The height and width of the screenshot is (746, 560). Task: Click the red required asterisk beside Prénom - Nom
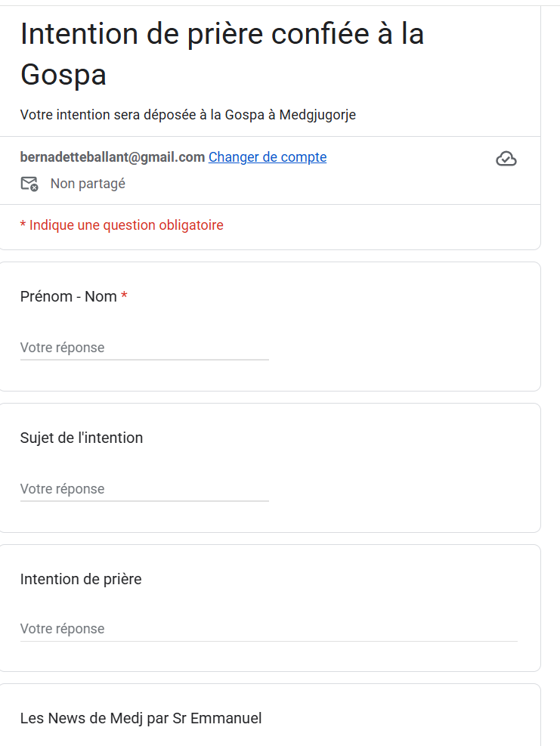[124, 296]
